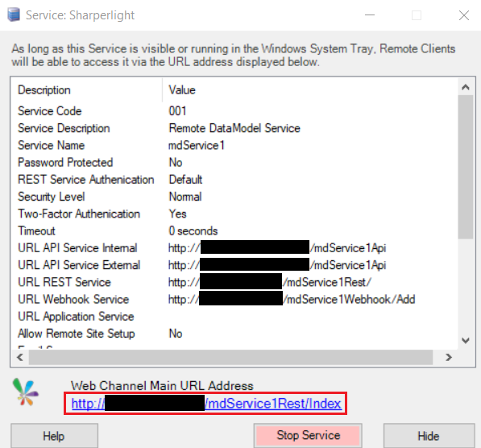The height and width of the screenshot is (448, 481).
Task: Select the Service Description row label
Action: tap(64, 128)
